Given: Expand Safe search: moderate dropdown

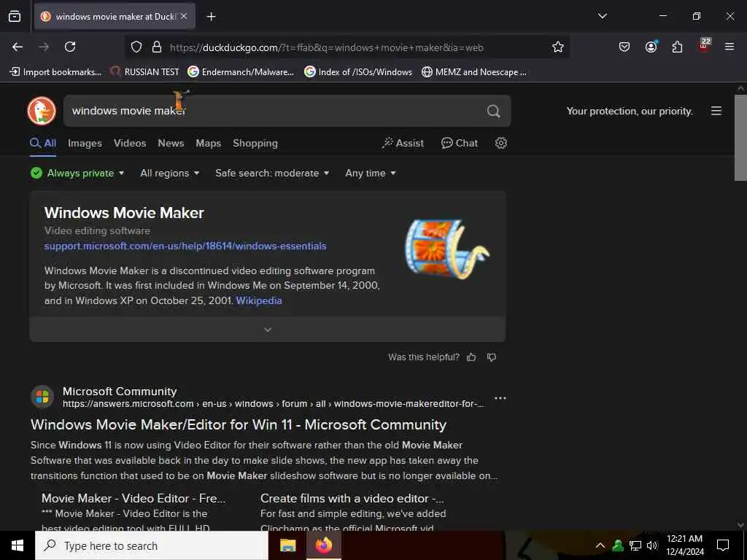Looking at the screenshot, I should click(272, 173).
